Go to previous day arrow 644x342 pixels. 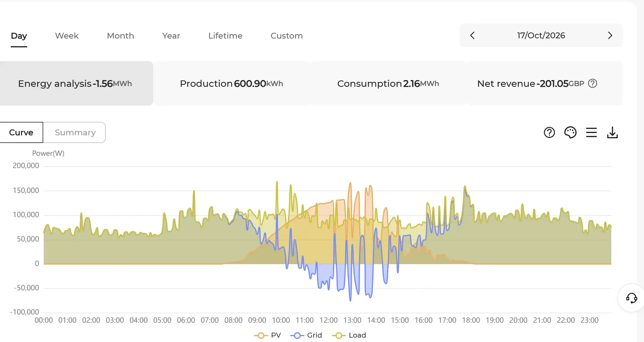(x=472, y=35)
